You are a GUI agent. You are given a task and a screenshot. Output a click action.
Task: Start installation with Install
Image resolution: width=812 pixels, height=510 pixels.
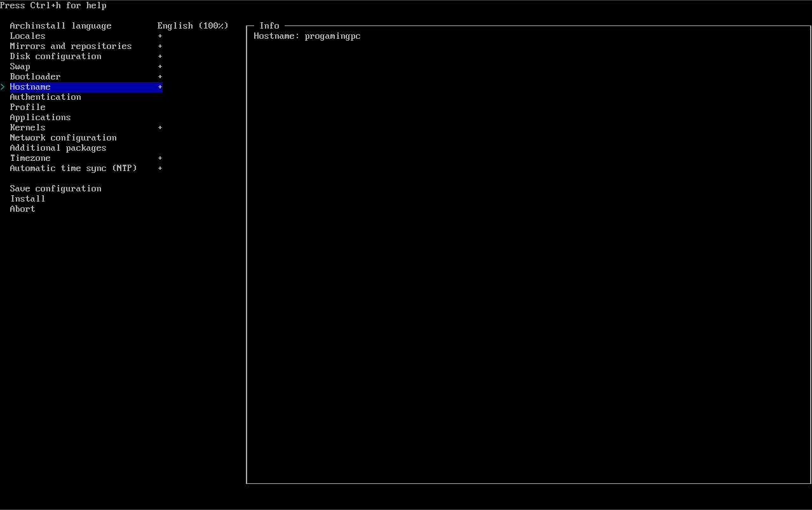pyautogui.click(x=27, y=198)
